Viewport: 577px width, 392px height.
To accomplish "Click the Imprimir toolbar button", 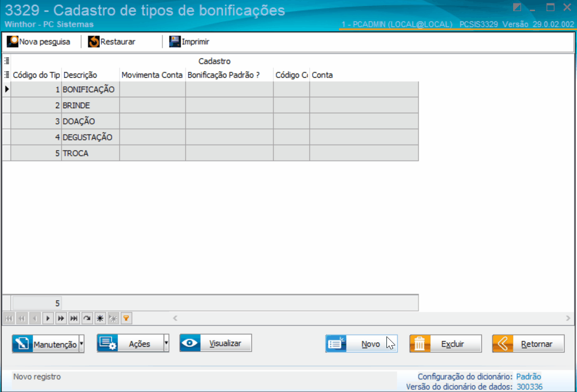I will pos(190,42).
